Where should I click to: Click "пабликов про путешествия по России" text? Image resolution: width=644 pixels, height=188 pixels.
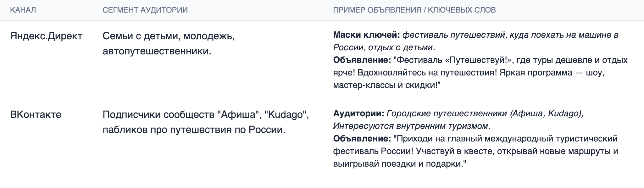[194, 130]
